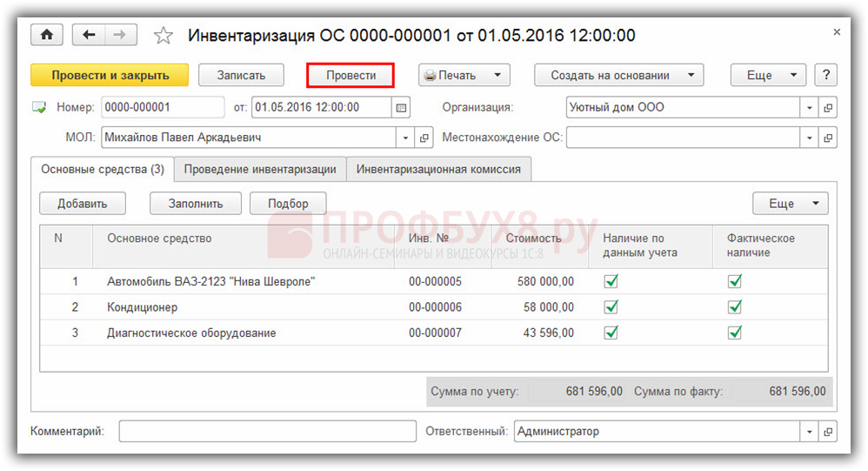Expand the Организация dropdown arrow
Viewport: 868px width, 471px height.
pyautogui.click(x=810, y=108)
